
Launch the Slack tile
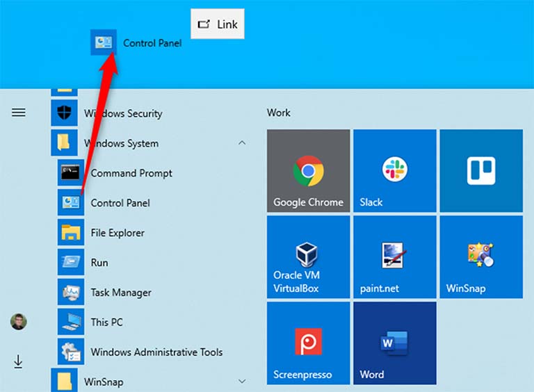point(395,171)
